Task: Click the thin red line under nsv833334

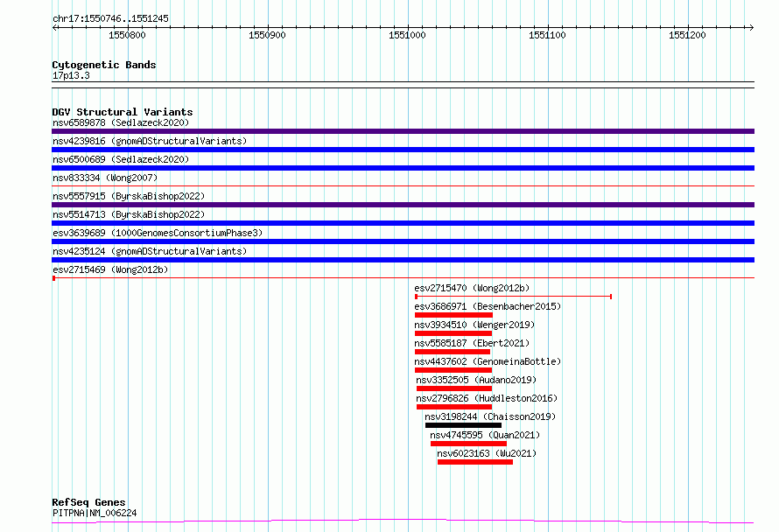Action: (403, 186)
